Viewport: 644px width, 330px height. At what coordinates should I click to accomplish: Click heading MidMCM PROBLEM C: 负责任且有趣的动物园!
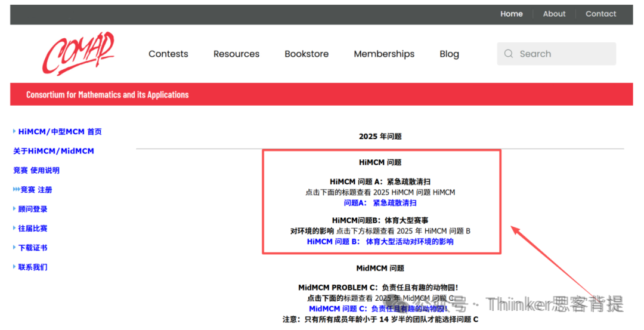(378, 288)
